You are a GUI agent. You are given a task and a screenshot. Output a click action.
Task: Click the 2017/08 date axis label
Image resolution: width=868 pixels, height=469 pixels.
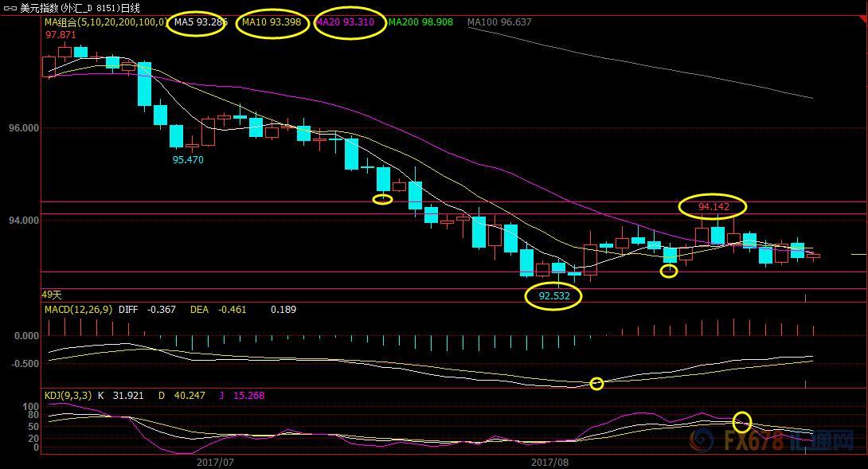549,462
